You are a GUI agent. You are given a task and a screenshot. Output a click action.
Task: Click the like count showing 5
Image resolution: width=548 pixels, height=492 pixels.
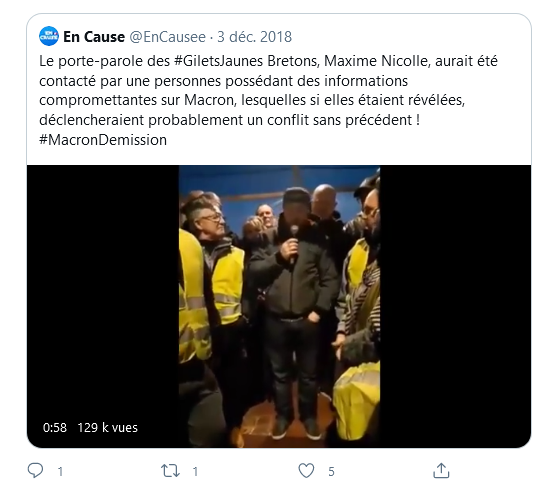click(x=331, y=471)
